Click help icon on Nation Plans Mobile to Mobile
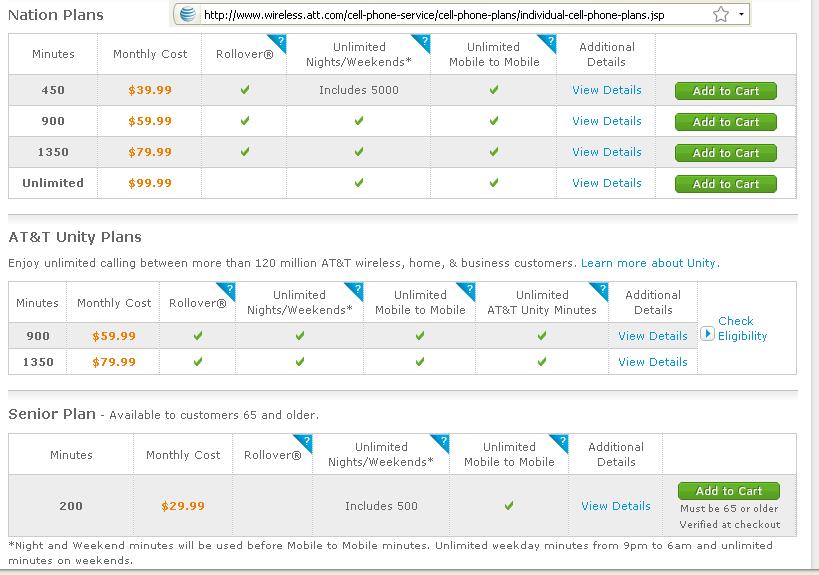This screenshot has height=575, width=819. pos(550,41)
